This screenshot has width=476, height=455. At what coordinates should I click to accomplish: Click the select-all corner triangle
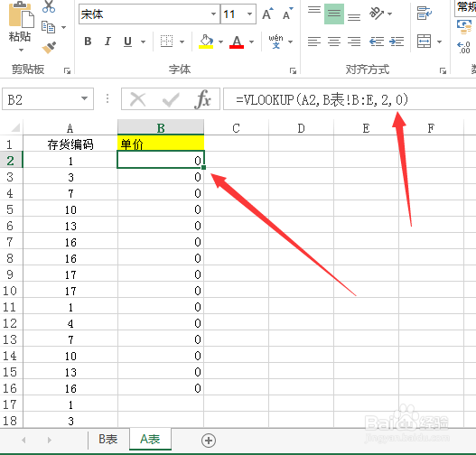pyautogui.click(x=14, y=127)
